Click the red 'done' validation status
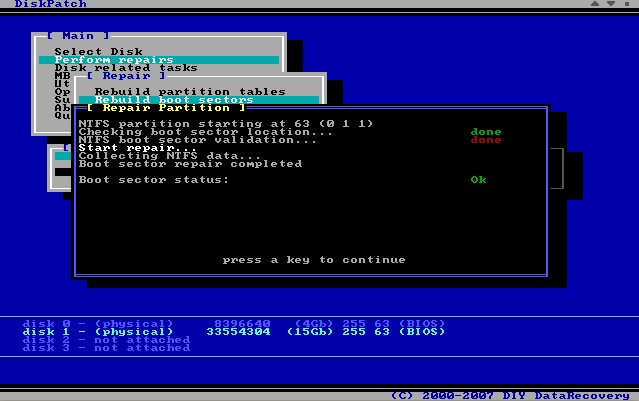Viewport: 639px width, 401px height. point(486,140)
